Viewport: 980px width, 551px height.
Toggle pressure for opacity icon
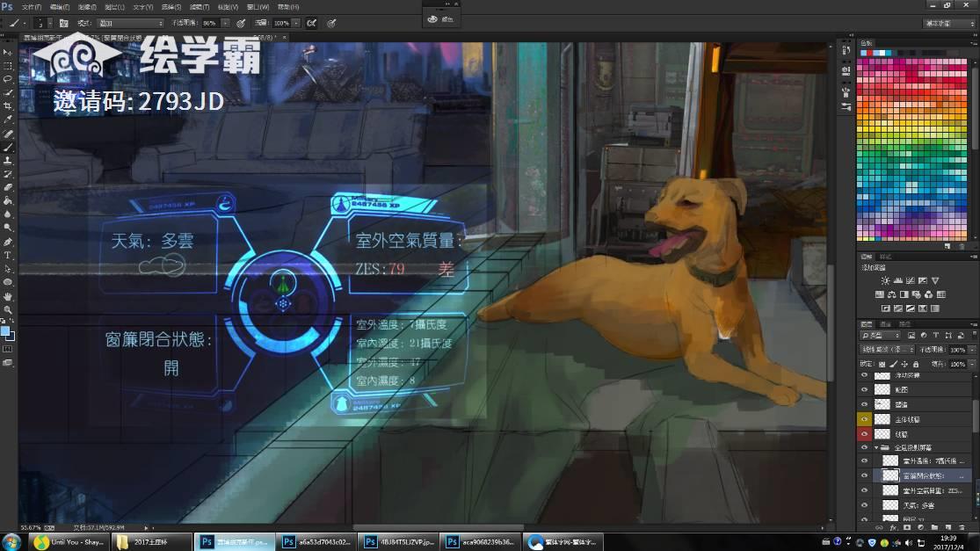point(241,23)
